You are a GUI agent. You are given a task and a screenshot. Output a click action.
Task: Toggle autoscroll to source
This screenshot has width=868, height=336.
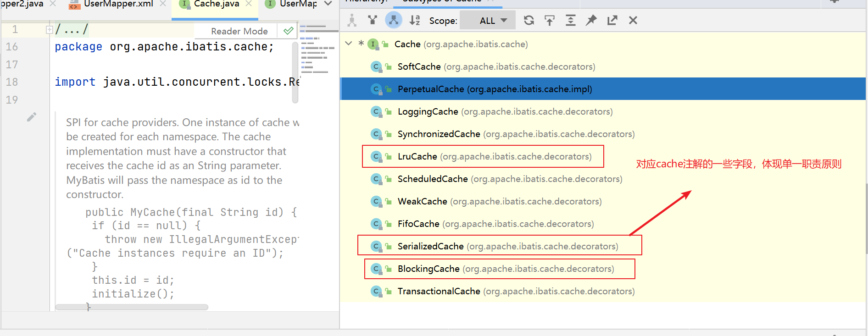click(550, 20)
